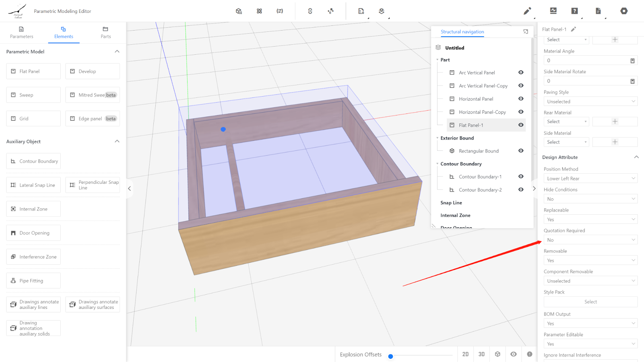Screen dimensions: 644x362
Task: Switch to the Parameters tab
Action: click(22, 33)
